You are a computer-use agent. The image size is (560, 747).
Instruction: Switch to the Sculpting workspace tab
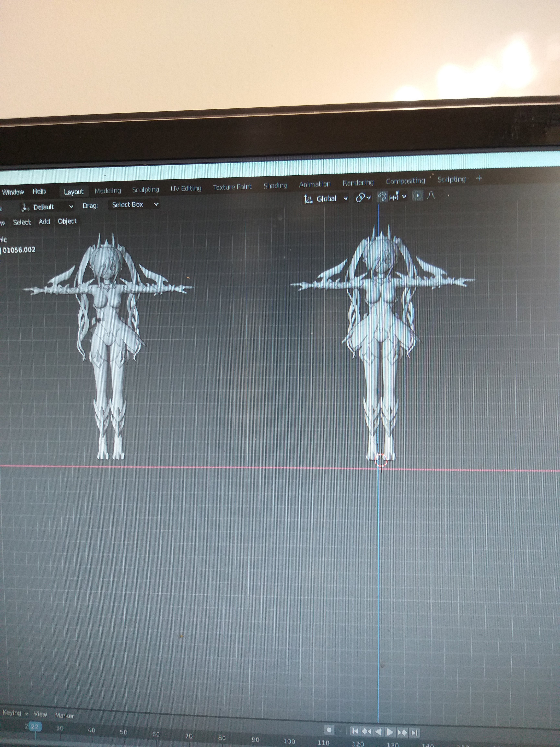146,190
